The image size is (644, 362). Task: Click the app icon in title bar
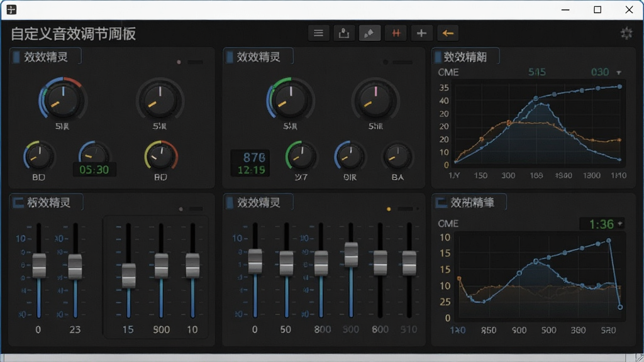[x=11, y=9]
